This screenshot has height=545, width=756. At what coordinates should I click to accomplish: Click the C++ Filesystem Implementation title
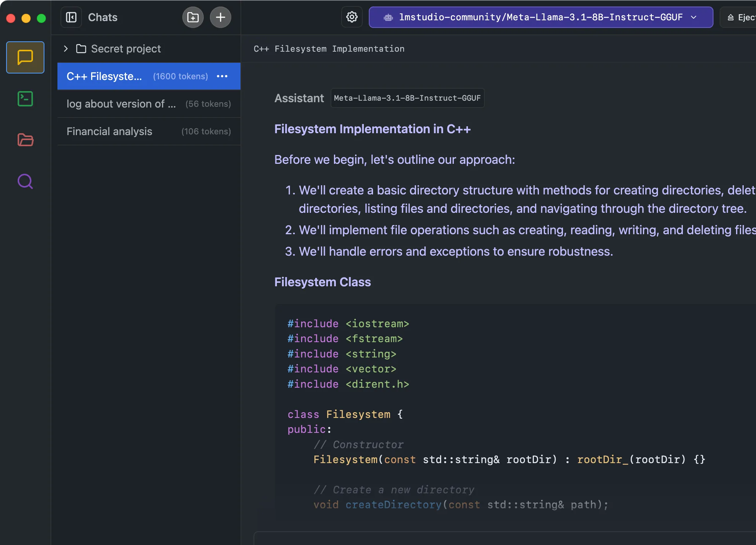tap(329, 49)
